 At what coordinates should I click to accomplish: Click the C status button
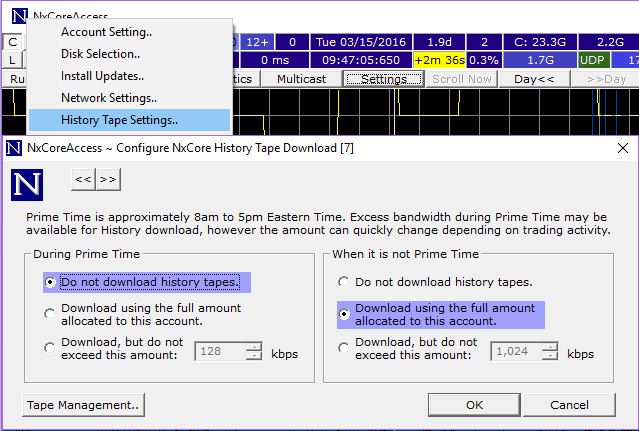[x=13, y=42]
